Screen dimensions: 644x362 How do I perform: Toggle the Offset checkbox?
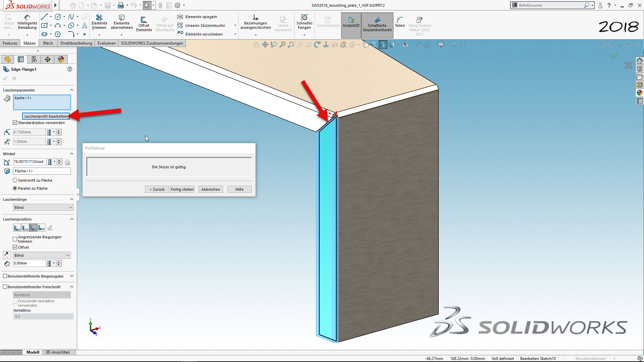point(15,247)
